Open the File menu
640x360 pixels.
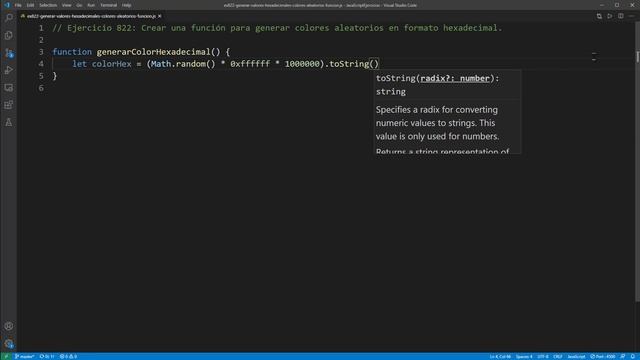tap(18, 5)
